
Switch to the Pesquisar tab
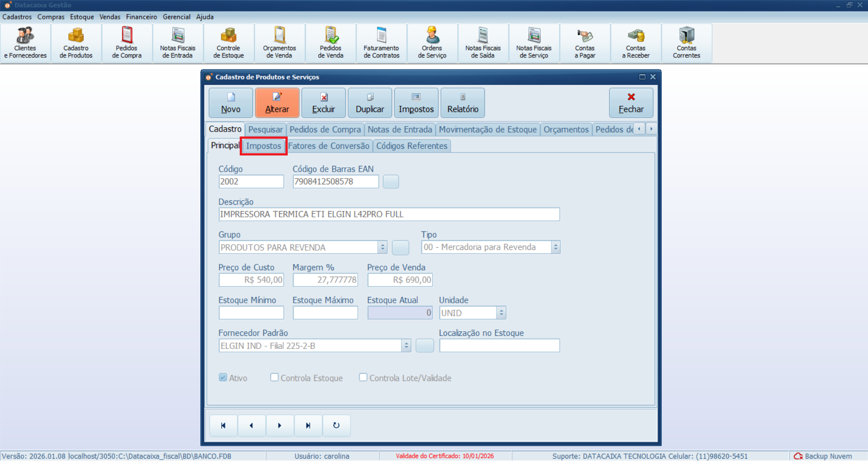click(x=266, y=130)
